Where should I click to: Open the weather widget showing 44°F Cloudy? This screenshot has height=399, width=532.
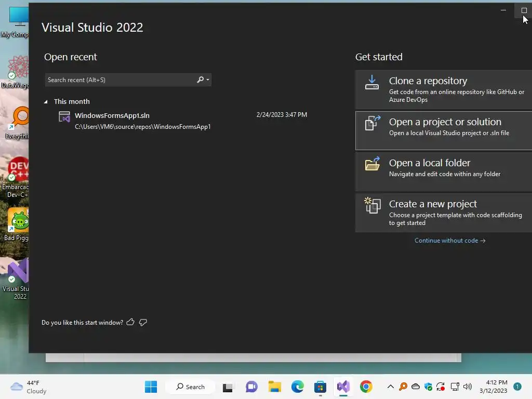29,387
